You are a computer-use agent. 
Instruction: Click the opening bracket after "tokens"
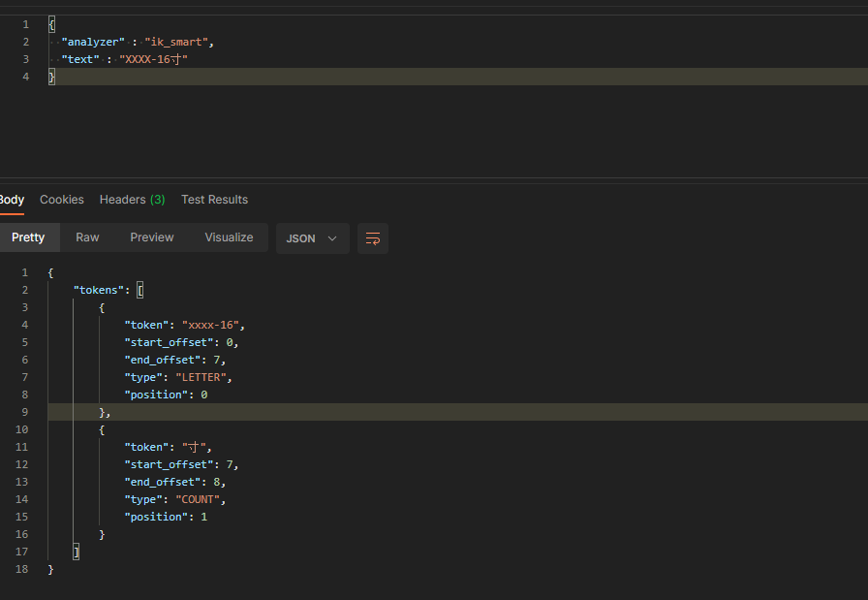140,290
